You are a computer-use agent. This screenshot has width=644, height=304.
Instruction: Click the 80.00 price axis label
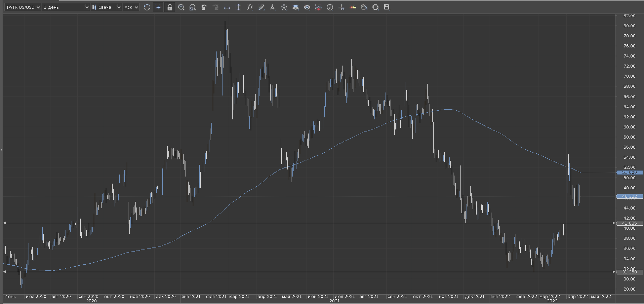(x=629, y=26)
